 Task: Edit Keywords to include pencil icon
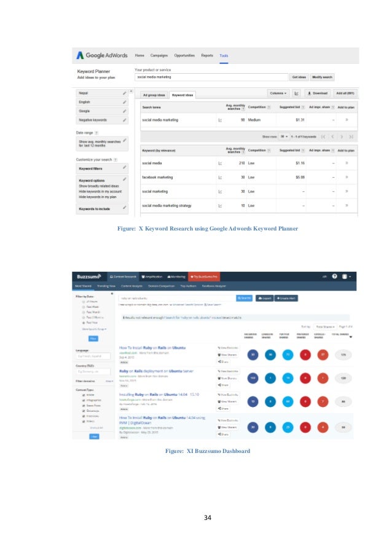125,207
